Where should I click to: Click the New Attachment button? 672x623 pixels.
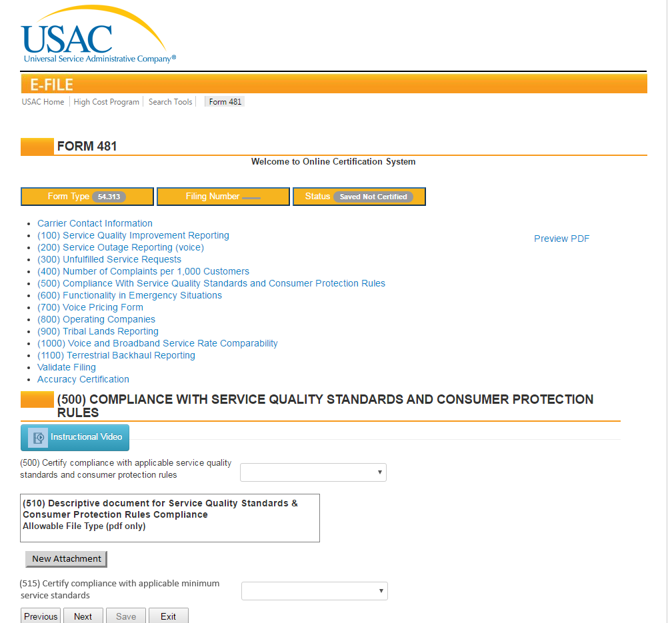pos(66,559)
